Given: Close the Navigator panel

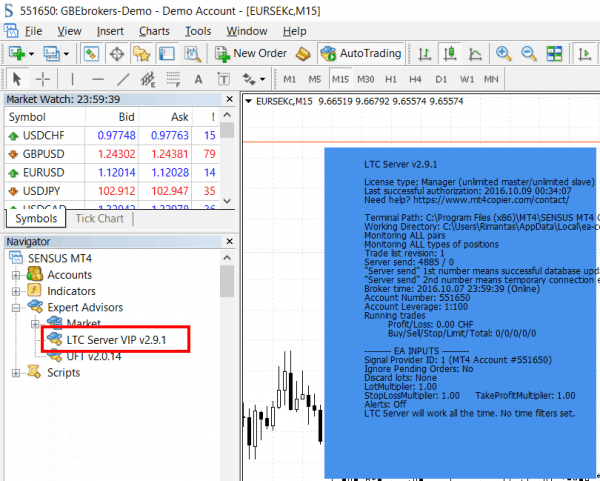Looking at the screenshot, I should [230, 241].
